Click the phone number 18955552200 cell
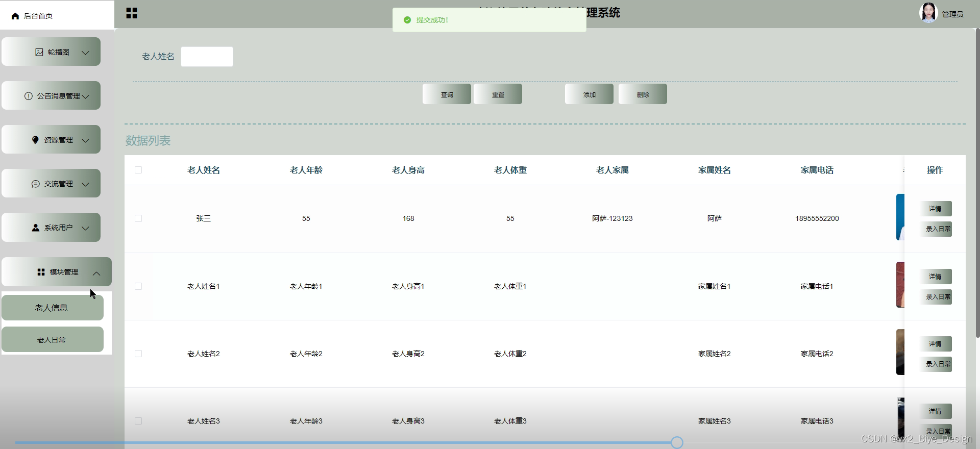980x449 pixels. (817, 218)
